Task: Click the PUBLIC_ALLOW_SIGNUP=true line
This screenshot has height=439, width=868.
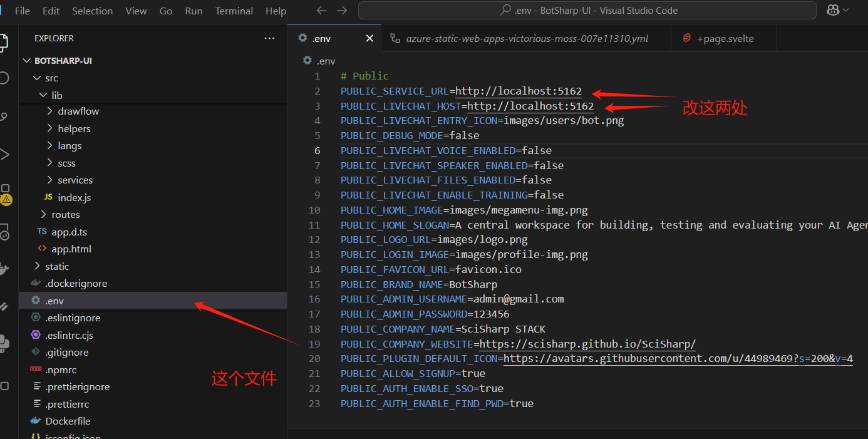Action: [413, 374]
